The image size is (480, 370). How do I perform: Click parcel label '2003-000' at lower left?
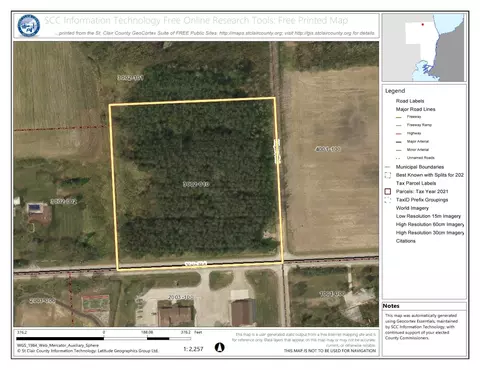pyautogui.click(x=42, y=301)
